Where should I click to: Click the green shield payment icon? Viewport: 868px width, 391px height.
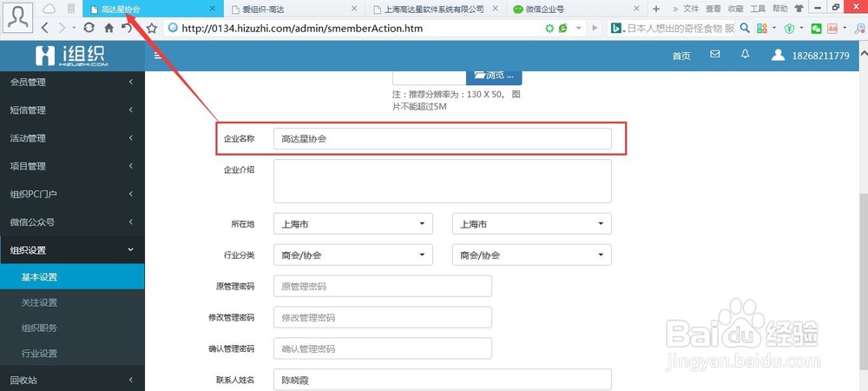790,29
